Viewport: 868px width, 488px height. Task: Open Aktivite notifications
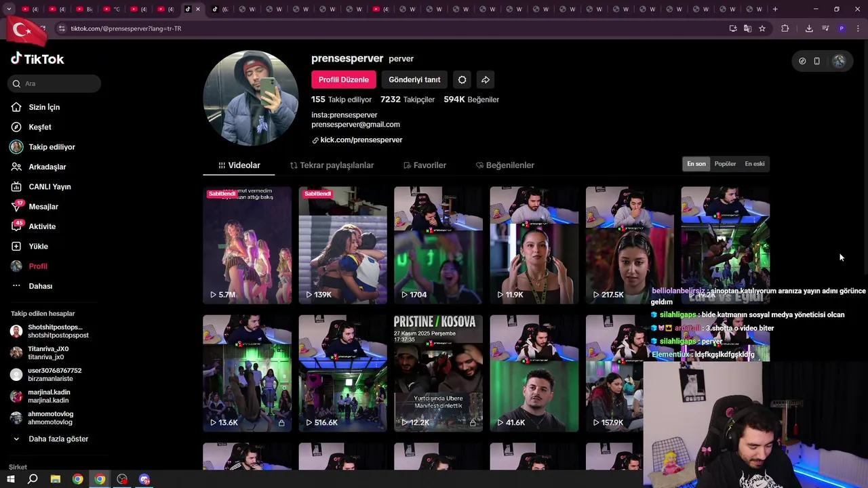coord(42,226)
